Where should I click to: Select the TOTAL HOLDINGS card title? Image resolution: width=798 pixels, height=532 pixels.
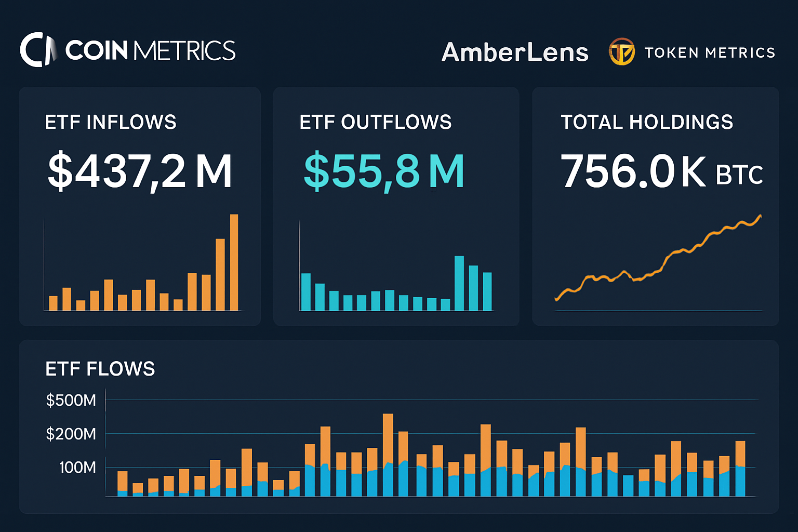[x=647, y=122]
